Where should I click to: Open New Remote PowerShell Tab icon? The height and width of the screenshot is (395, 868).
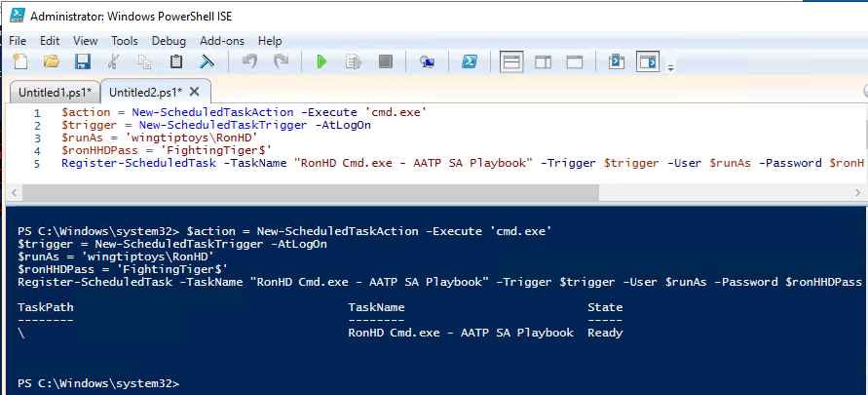pos(427,61)
